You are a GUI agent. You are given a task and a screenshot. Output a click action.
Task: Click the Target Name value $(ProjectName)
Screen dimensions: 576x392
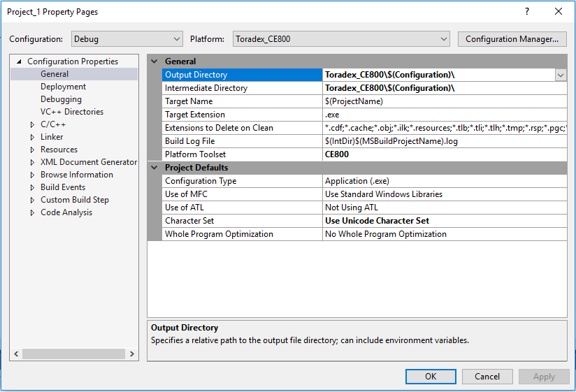354,101
